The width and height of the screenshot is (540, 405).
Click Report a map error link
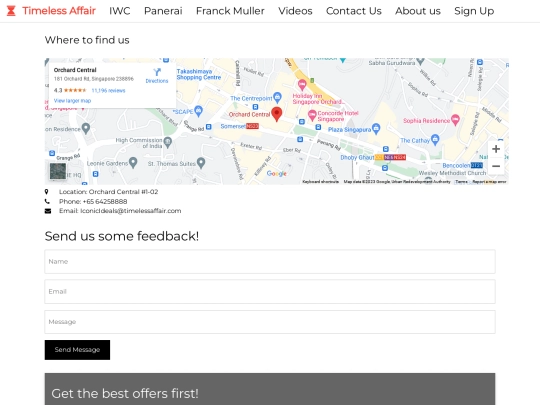[489, 181]
